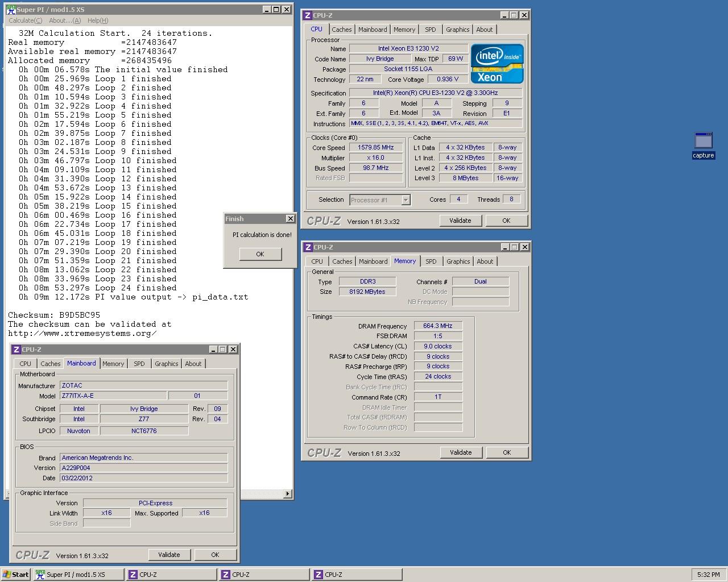
Task: Minimize the Super PI window
Action: [267, 10]
